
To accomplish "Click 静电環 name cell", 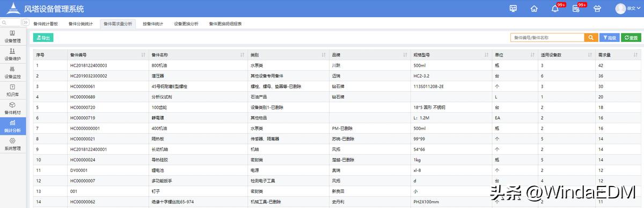I will tap(158, 117).
